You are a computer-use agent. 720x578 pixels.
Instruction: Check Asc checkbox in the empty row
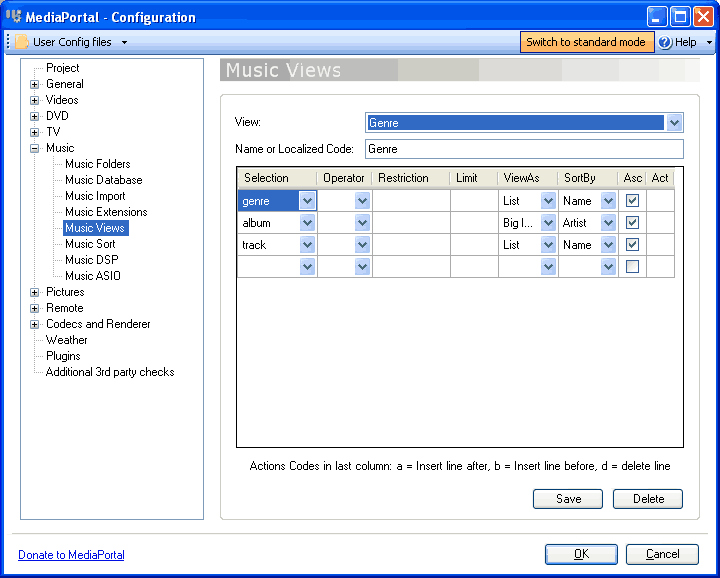pos(632,266)
